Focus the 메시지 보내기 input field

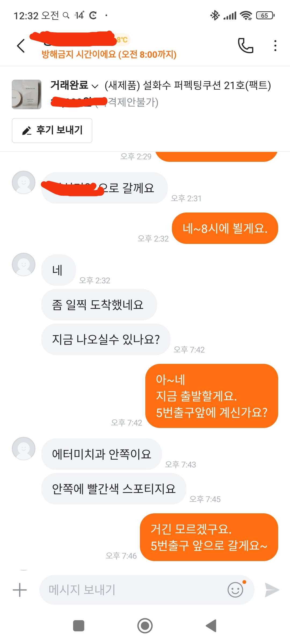point(134,590)
